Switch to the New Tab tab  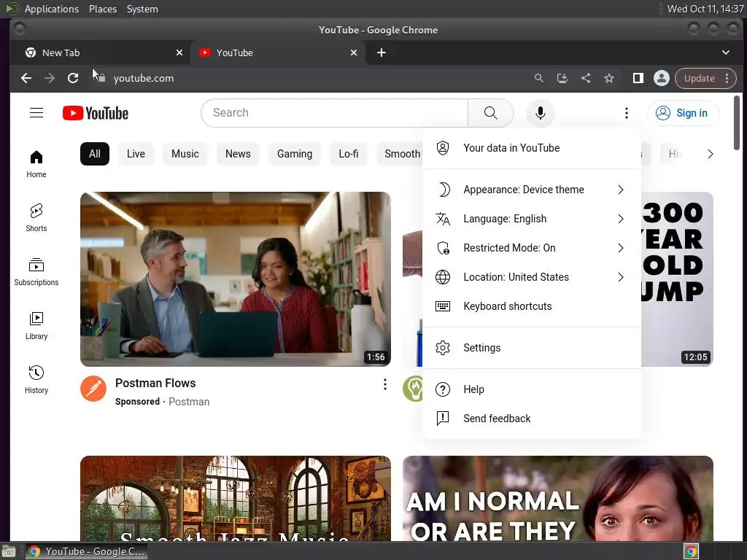(x=100, y=52)
